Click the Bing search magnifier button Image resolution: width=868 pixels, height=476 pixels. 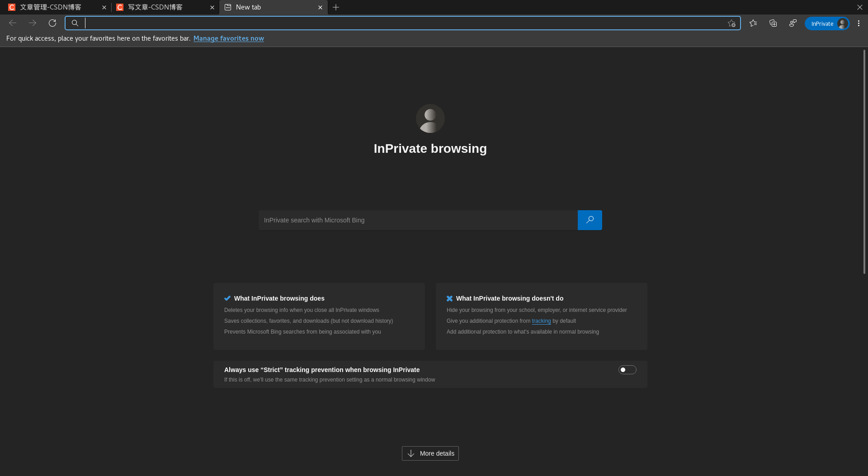590,220
